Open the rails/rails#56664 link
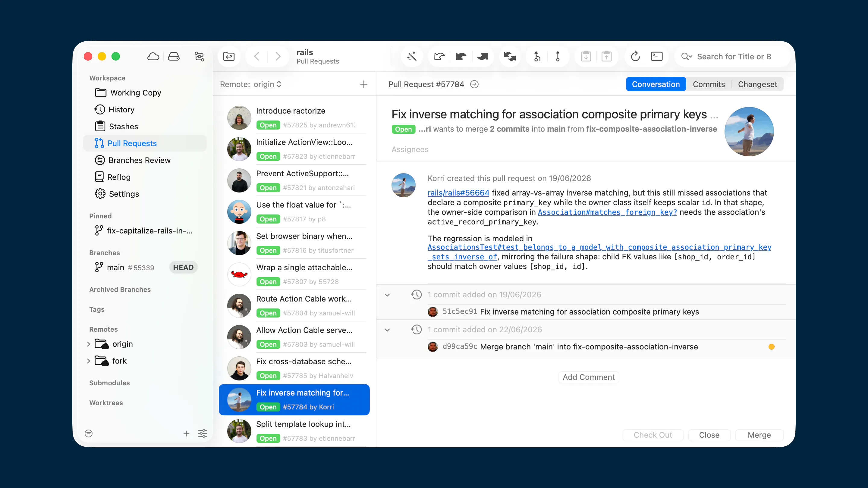The width and height of the screenshot is (868, 488). coord(458,193)
